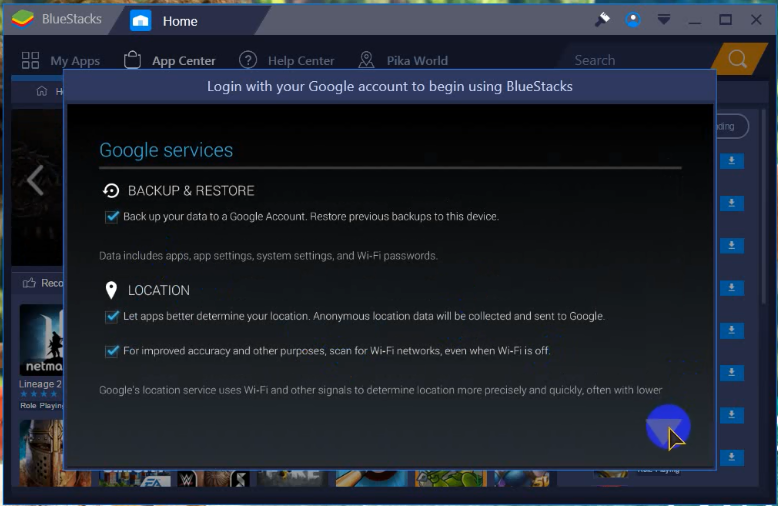Image resolution: width=778 pixels, height=506 pixels.
Task: Maximize the BlueStacks window
Action: click(725, 20)
